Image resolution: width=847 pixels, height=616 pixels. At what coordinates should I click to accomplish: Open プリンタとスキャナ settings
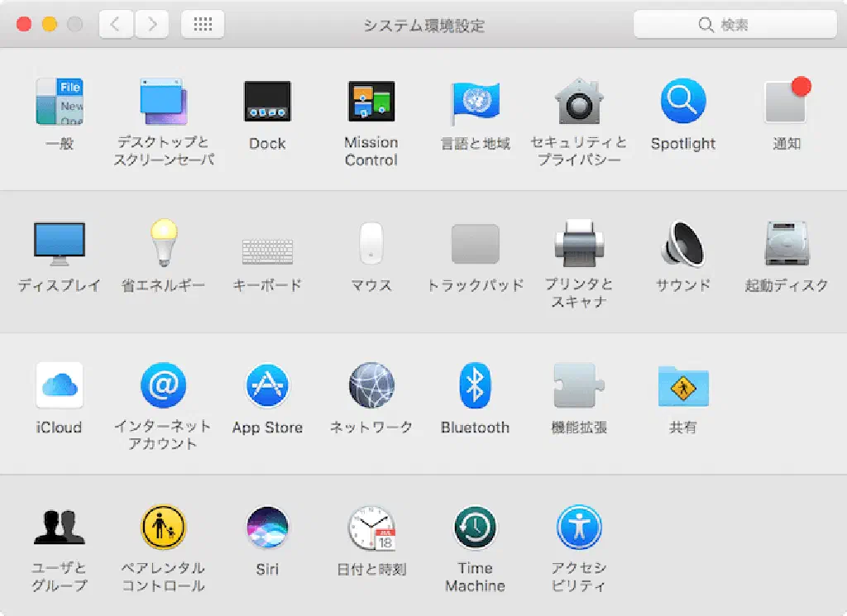point(579,245)
